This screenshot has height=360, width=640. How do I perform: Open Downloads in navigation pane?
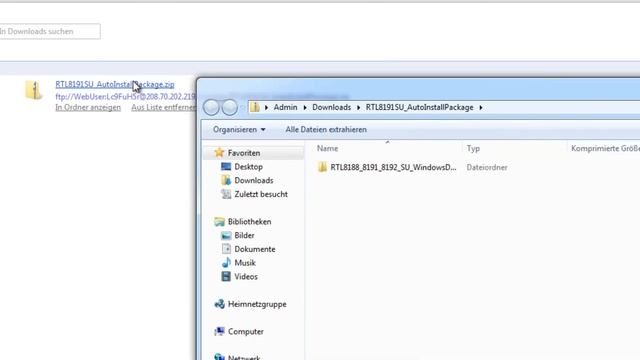point(253,180)
